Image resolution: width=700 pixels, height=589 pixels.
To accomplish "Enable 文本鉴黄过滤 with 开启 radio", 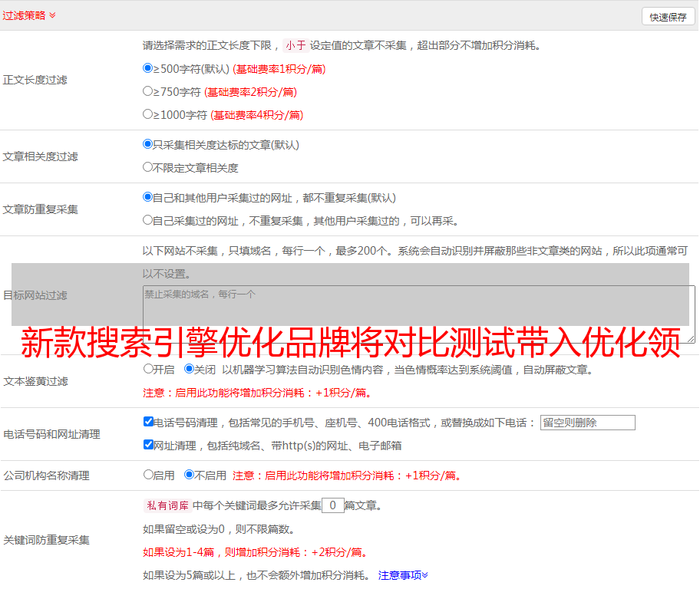I will point(148,369).
